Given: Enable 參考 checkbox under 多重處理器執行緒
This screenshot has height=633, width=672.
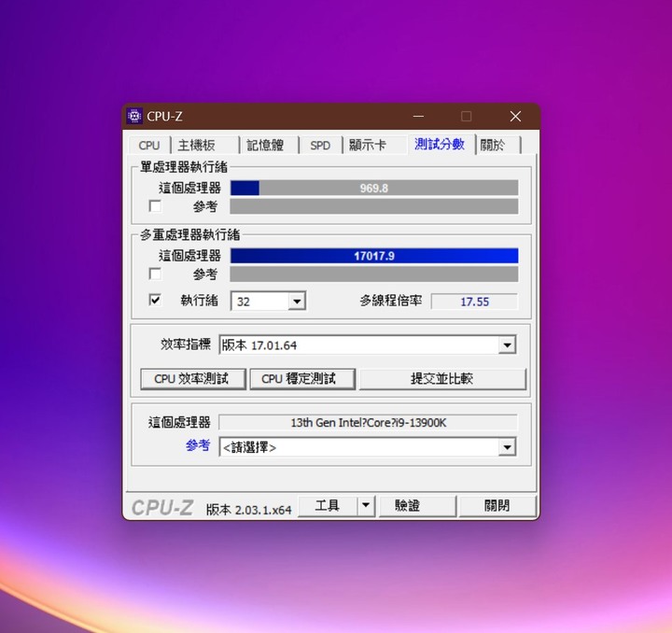Looking at the screenshot, I should (x=155, y=274).
